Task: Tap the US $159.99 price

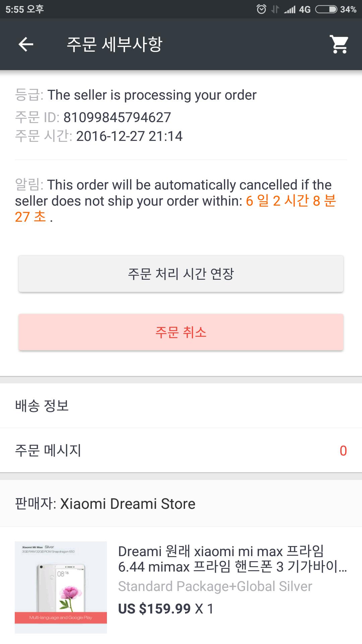Action: (x=154, y=608)
